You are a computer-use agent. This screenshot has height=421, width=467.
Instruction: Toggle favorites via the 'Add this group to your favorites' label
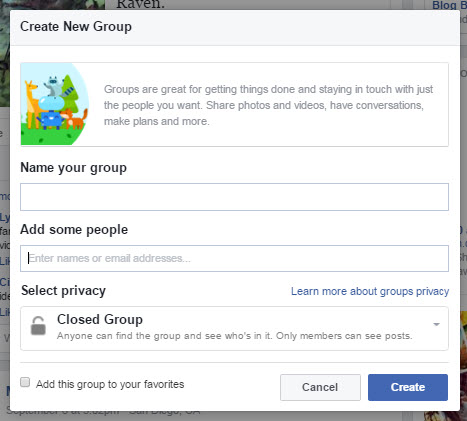[x=110, y=384]
